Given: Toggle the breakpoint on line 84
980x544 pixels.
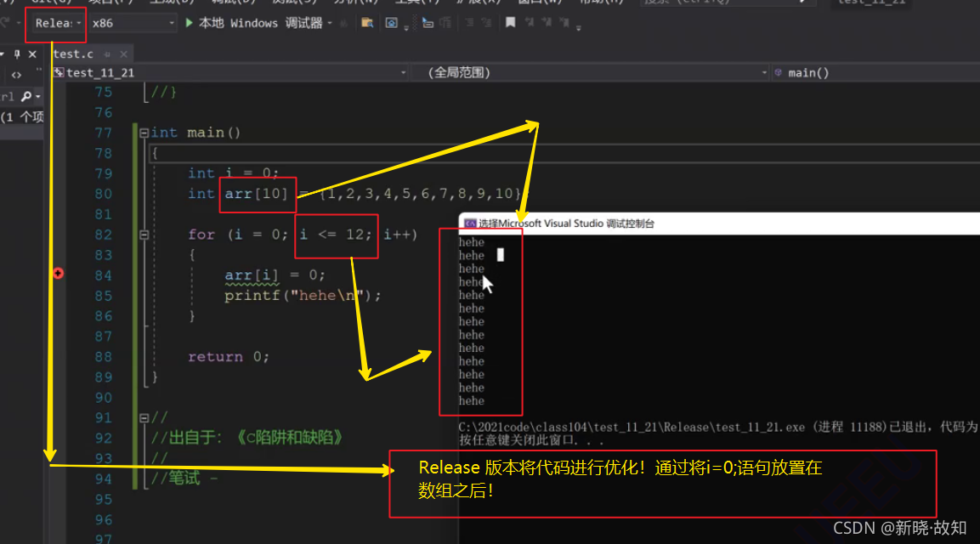Looking at the screenshot, I should point(58,273).
